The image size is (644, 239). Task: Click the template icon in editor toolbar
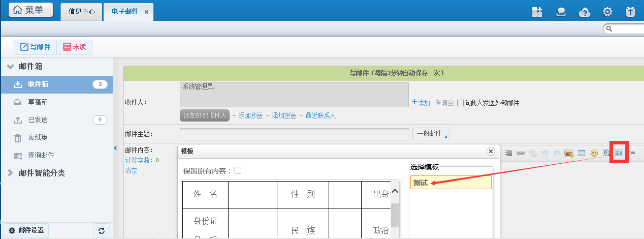(x=619, y=153)
